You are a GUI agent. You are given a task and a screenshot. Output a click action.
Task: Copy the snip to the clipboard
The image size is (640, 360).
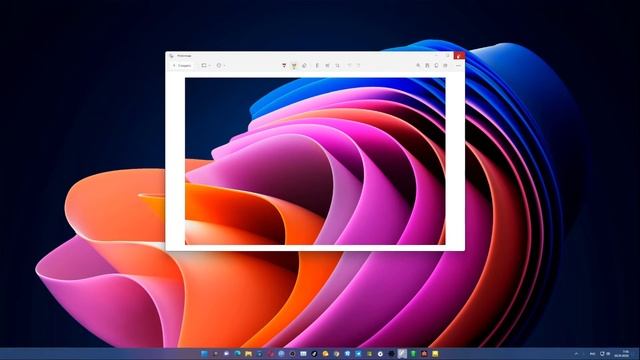pos(436,65)
